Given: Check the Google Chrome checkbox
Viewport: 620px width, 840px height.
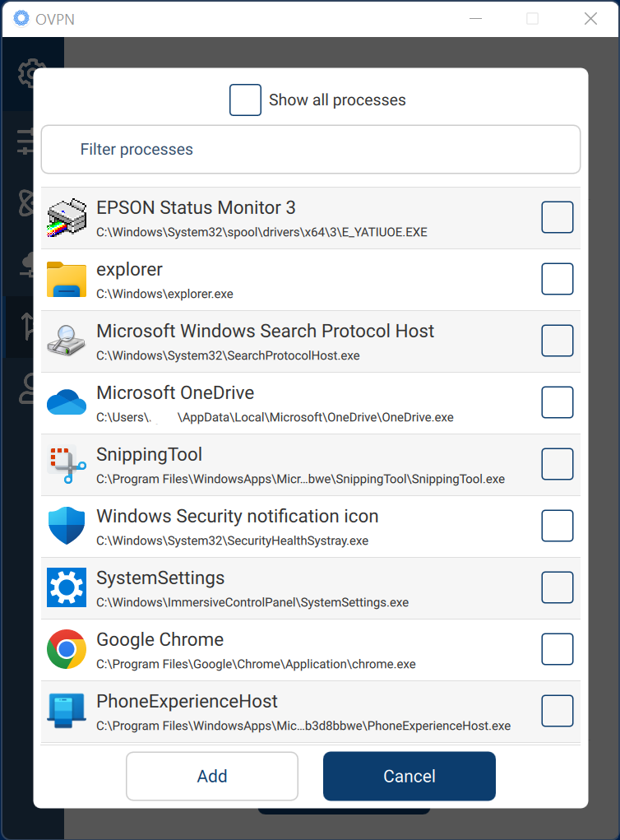Looking at the screenshot, I should 558,649.
